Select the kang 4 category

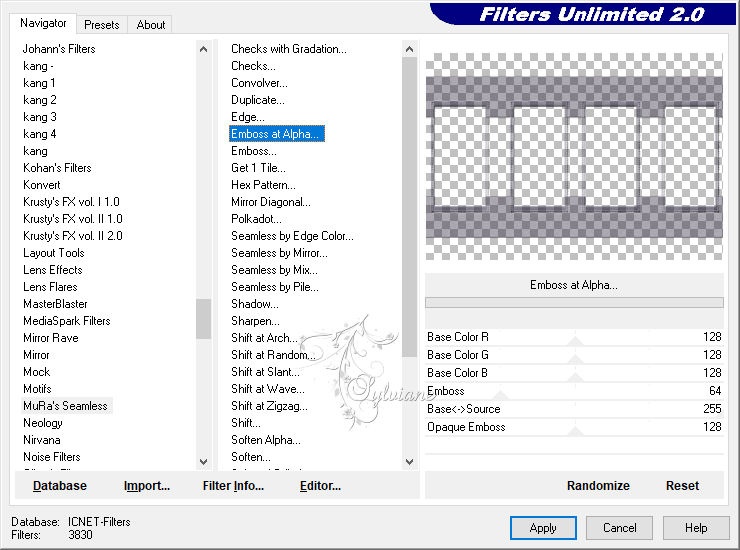point(40,134)
